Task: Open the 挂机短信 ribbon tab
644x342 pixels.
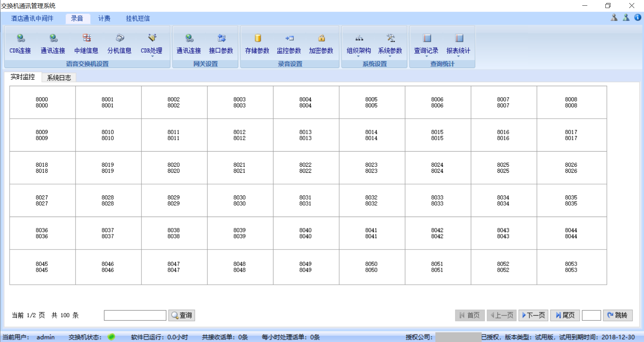Action: click(x=138, y=18)
